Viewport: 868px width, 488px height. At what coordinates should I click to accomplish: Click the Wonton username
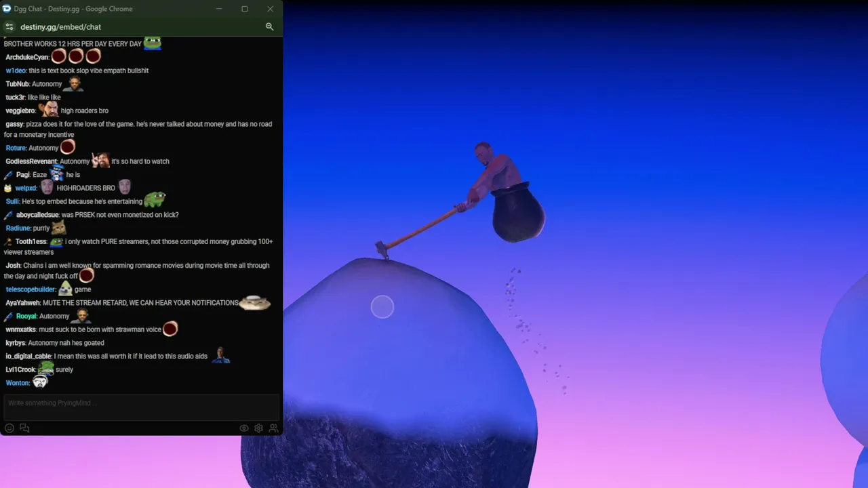(18, 383)
